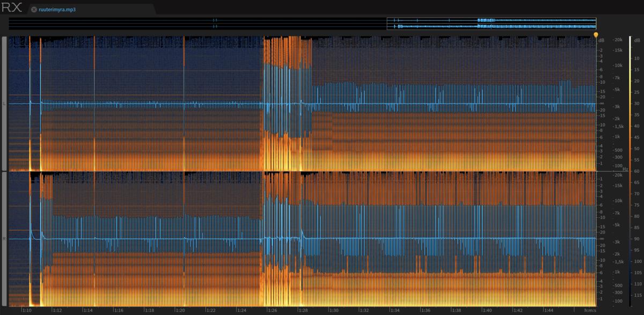The height and width of the screenshot is (315, 644).
Task: Click the Hz frequency unit label
Action: pyautogui.click(x=610, y=169)
